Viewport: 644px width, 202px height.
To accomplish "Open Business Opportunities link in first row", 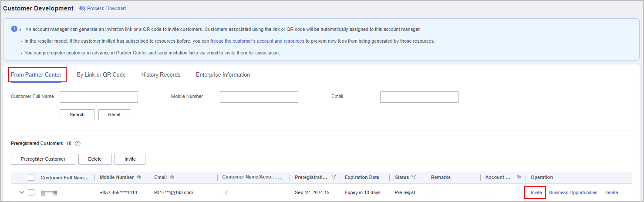I will 573,192.
